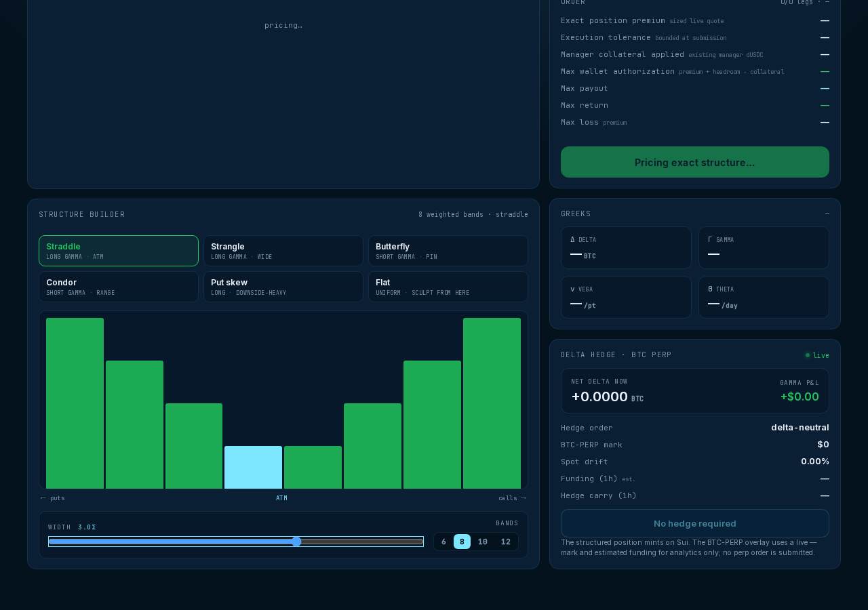Adjust the WIDTH sigma slider
The image size is (868, 610).
[x=236, y=542]
